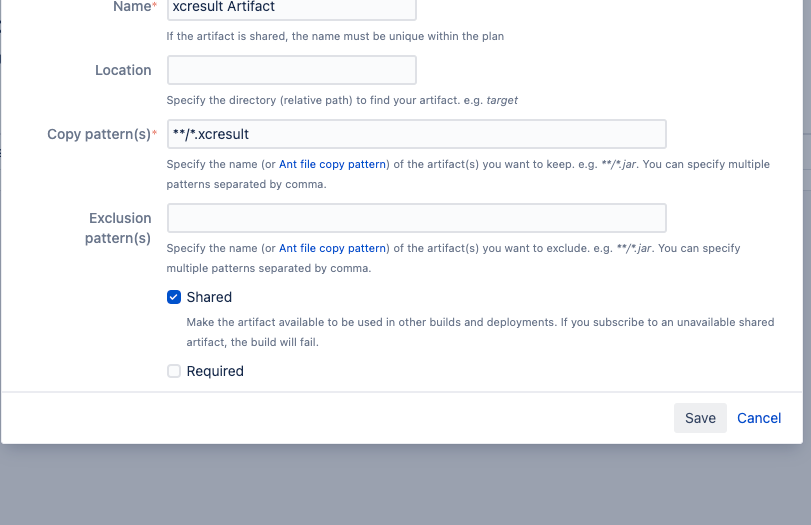Viewport: 811px width, 525px height.
Task: Click the Location field label
Action: (x=123, y=70)
